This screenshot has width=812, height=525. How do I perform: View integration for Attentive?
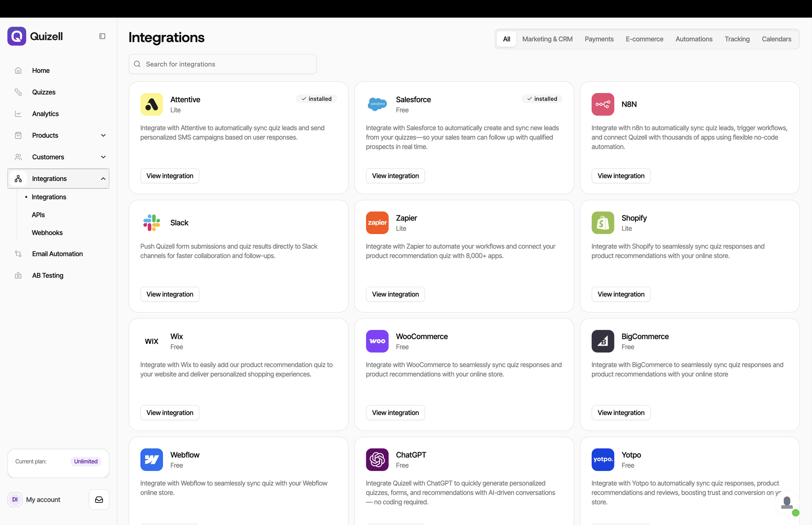(x=170, y=176)
